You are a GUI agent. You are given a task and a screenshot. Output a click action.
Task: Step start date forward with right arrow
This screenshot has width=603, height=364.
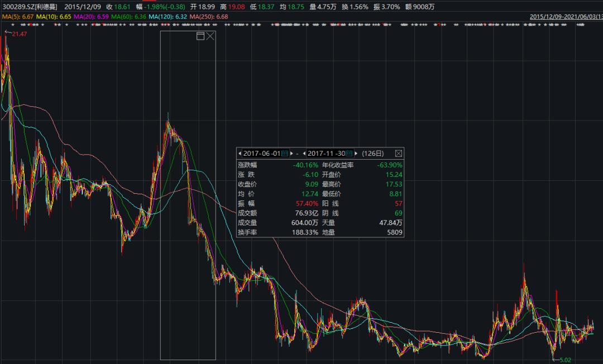pyautogui.click(x=291, y=154)
